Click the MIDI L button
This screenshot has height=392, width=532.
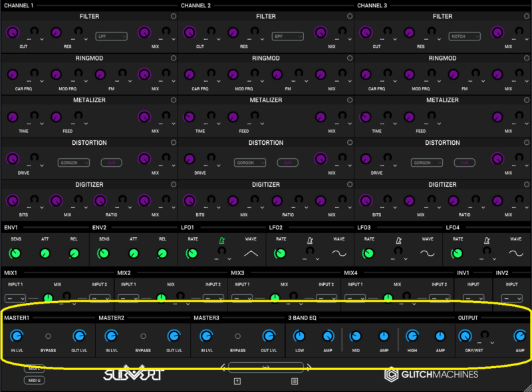[34, 368]
